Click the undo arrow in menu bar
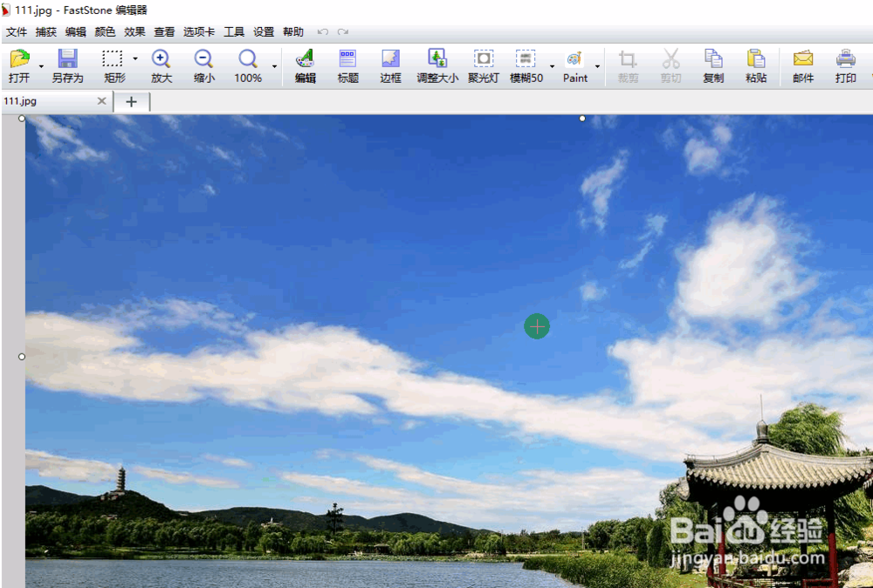873x588 pixels. coord(323,31)
